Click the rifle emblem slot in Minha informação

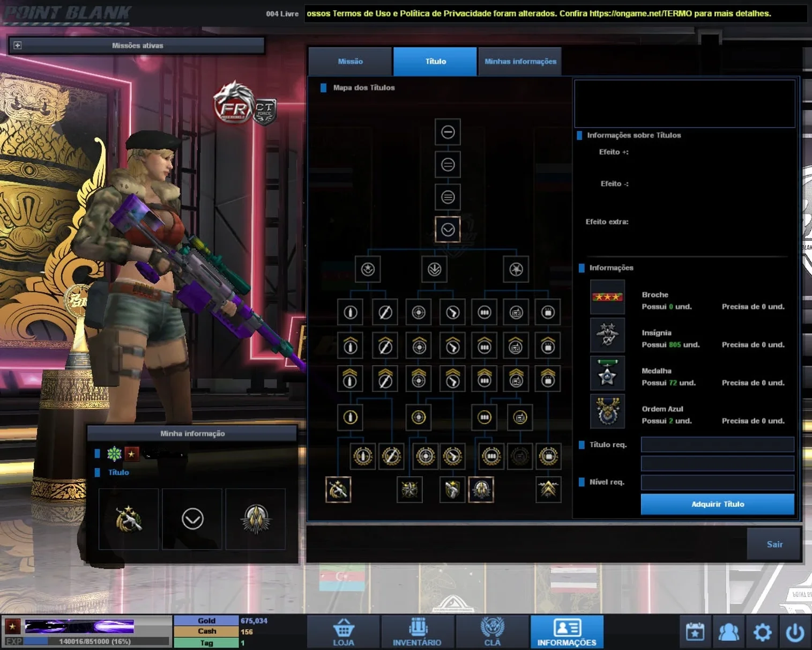click(x=129, y=519)
